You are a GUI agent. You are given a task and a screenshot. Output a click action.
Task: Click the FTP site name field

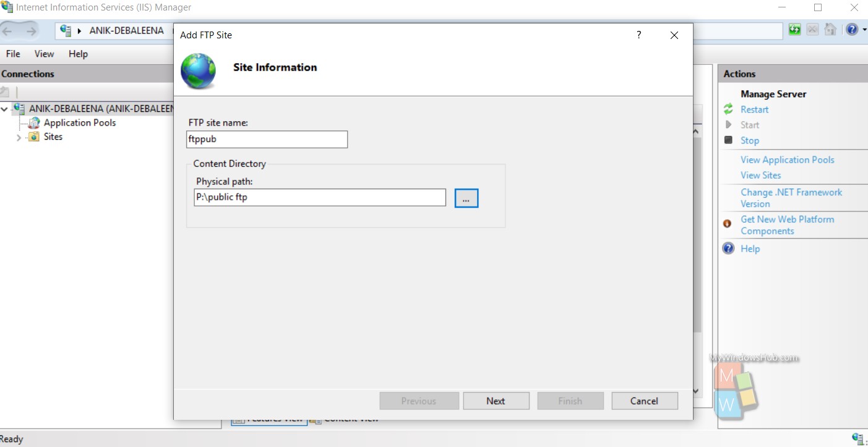click(267, 139)
